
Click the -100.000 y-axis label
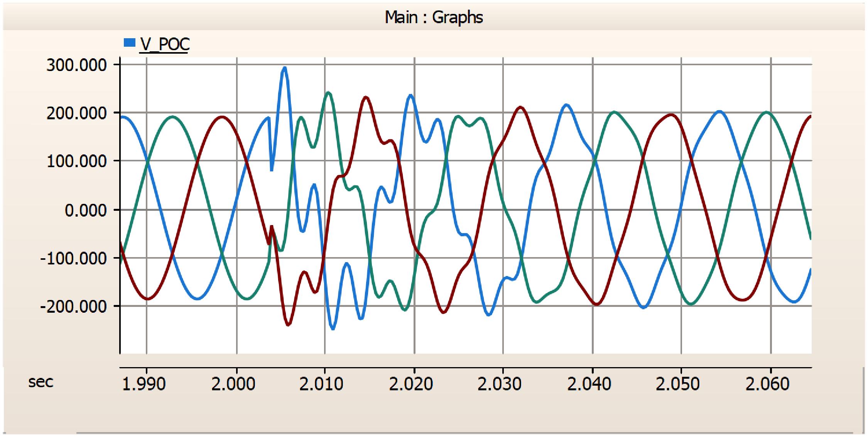tap(73, 258)
